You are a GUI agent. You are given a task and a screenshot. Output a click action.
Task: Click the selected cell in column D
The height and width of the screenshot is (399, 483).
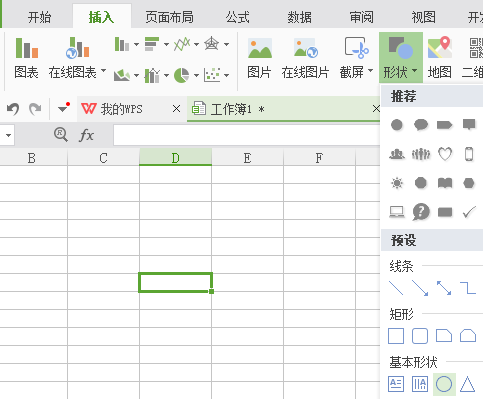pyautogui.click(x=175, y=282)
